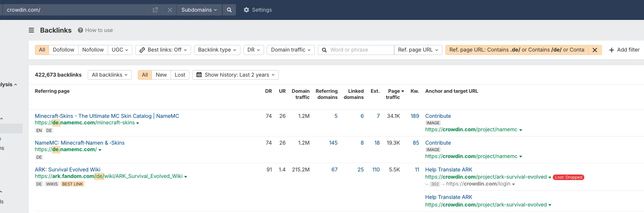Sort by Page traffic column
Viewport: 644px width, 213px height.
[x=395, y=94]
